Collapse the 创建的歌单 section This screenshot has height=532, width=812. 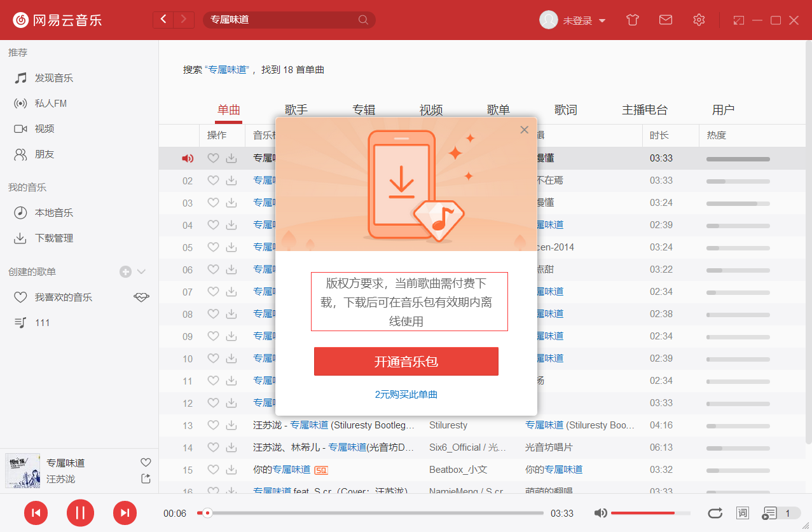coord(141,271)
